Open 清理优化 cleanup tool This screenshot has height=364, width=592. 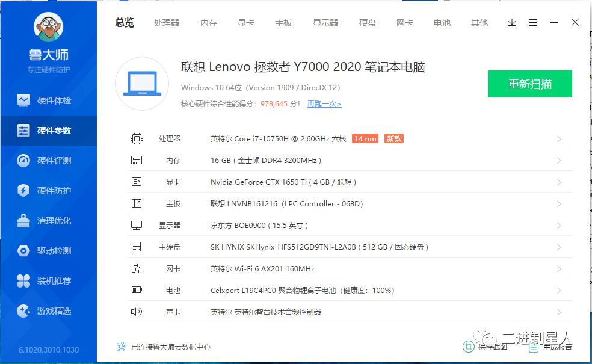[x=48, y=221]
